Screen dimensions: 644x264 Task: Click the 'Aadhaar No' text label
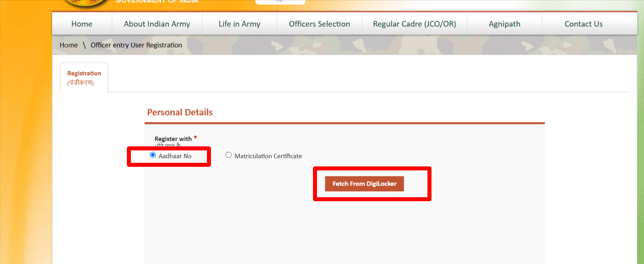coord(175,156)
